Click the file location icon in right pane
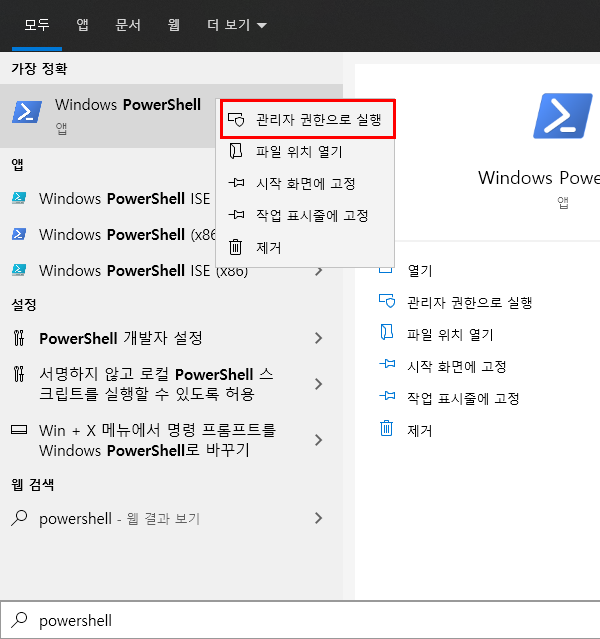This screenshot has height=639, width=600. point(386,332)
